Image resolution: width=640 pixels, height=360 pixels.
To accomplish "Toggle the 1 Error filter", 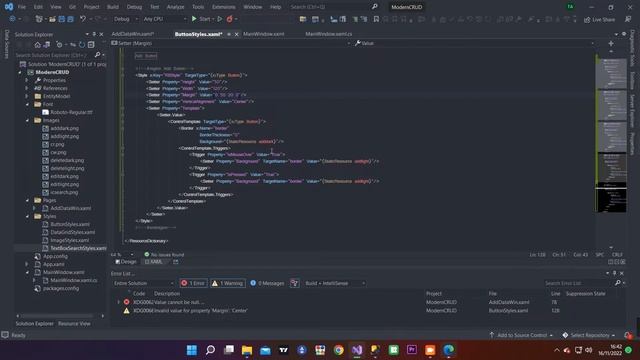I will point(193,283).
